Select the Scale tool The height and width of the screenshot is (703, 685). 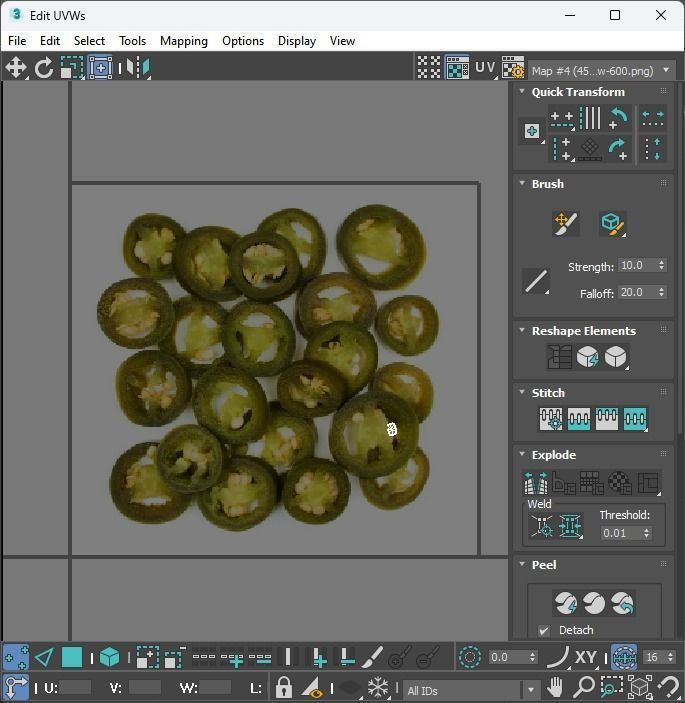tap(72, 68)
